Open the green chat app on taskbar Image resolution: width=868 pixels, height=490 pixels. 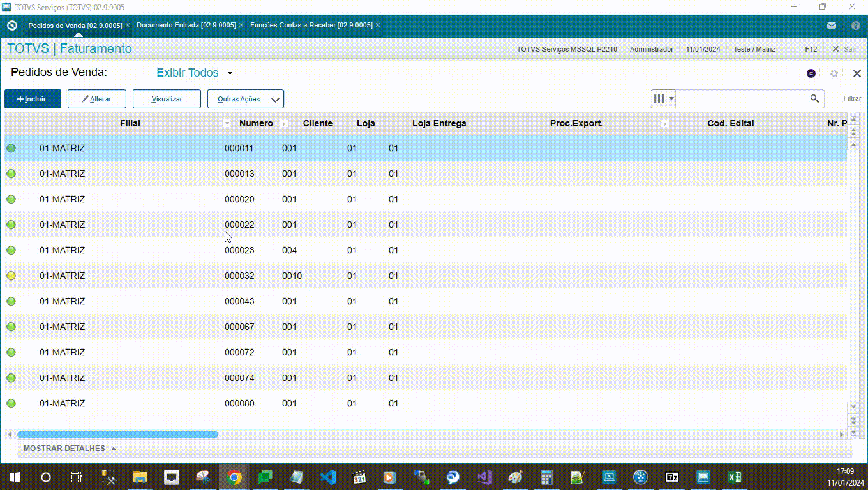point(266,477)
